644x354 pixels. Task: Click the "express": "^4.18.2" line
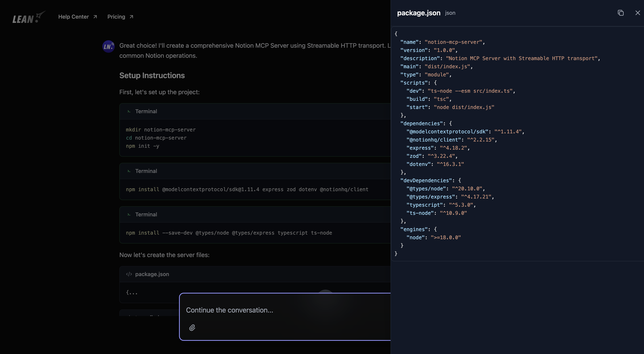pyautogui.click(x=438, y=148)
